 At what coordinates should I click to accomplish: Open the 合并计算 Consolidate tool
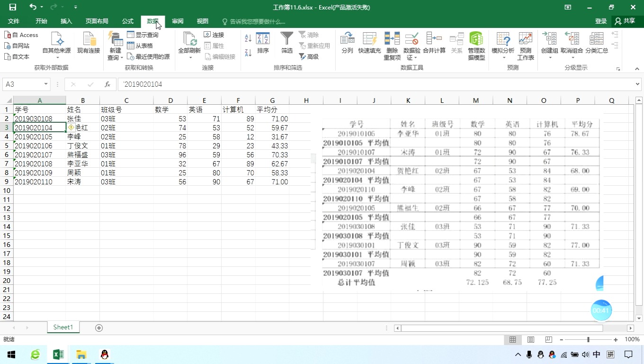(x=434, y=45)
